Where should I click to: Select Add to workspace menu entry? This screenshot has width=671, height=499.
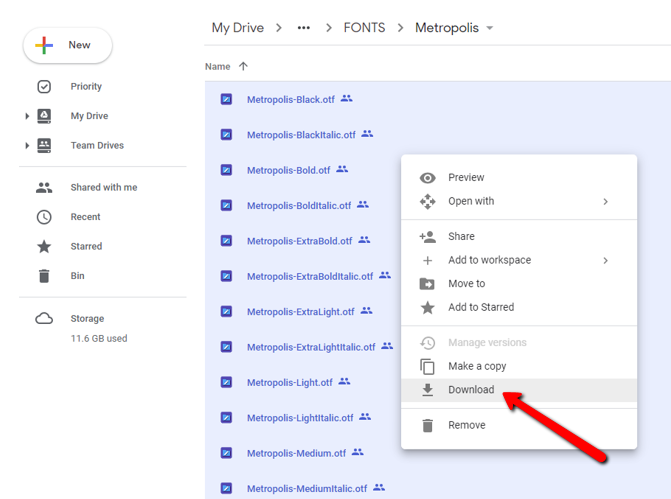pyautogui.click(x=519, y=260)
